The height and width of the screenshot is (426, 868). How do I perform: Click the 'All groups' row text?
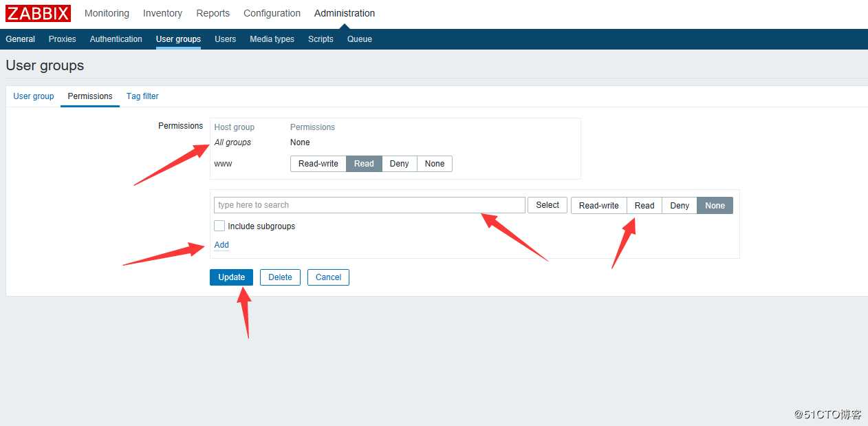[x=232, y=142]
